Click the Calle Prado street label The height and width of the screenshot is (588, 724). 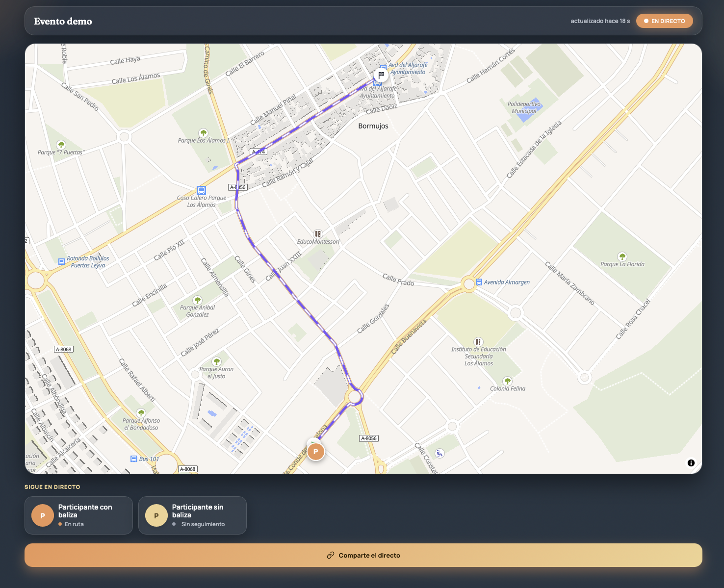(x=398, y=280)
